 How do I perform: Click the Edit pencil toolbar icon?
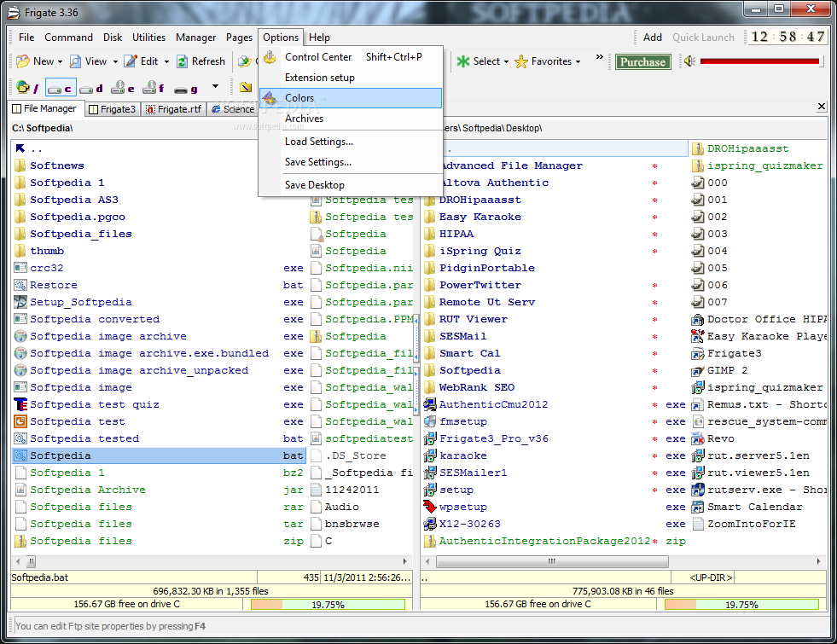point(131,61)
